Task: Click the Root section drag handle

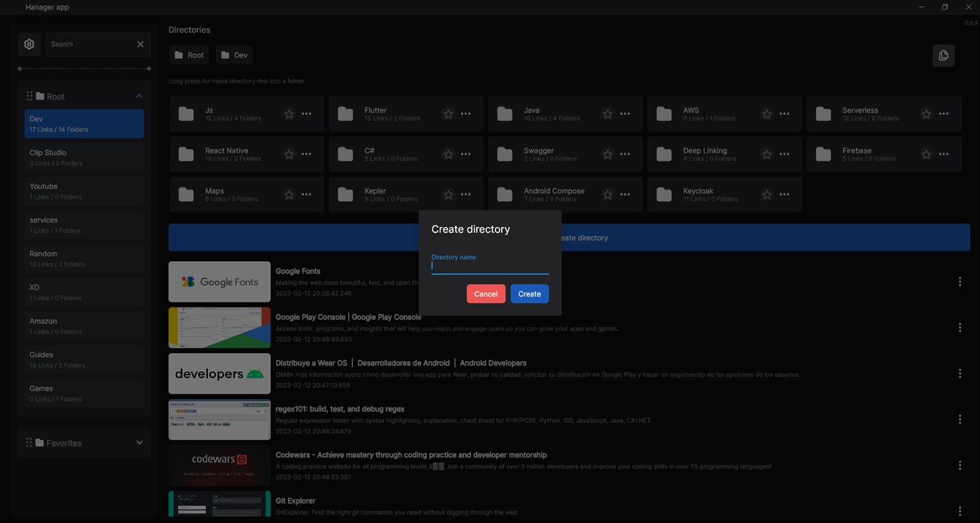Action: coord(29,96)
